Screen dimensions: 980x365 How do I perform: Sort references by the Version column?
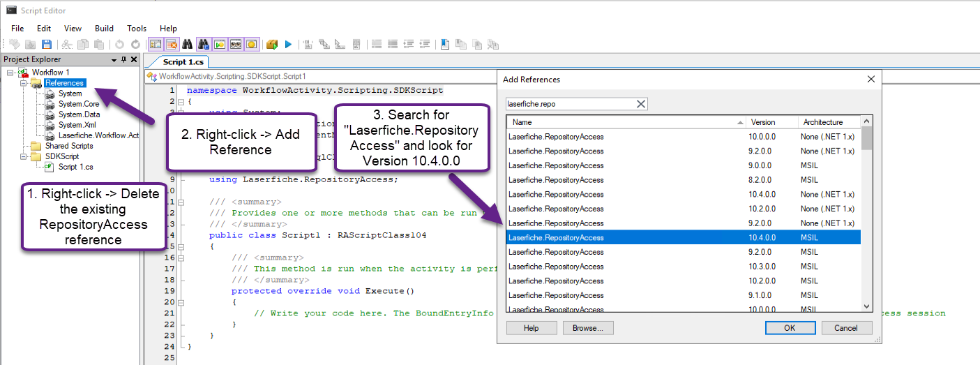771,122
